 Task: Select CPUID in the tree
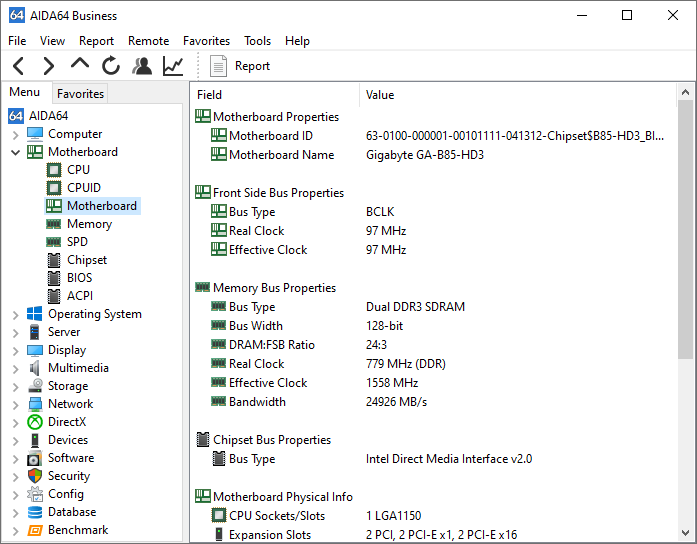coord(83,188)
